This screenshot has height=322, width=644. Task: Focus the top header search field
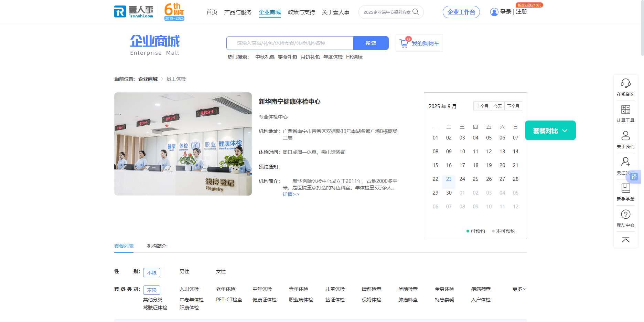pos(387,12)
